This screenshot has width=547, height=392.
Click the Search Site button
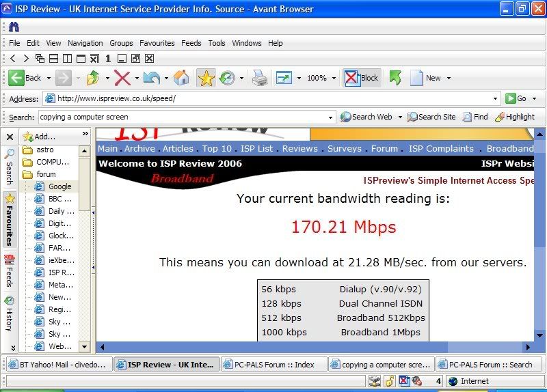(x=431, y=117)
